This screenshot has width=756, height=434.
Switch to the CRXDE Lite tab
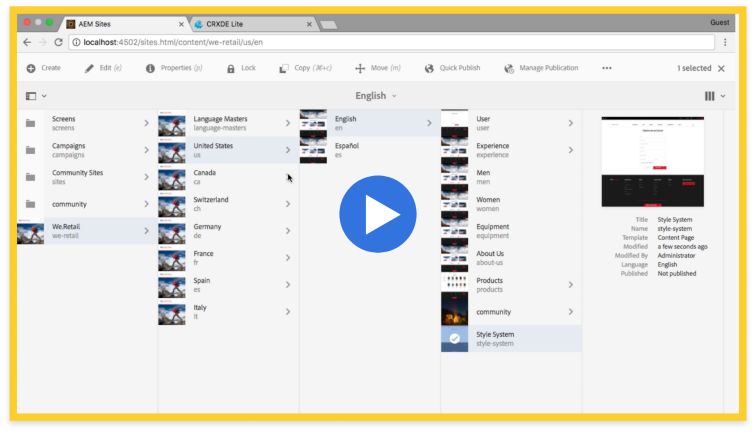click(x=253, y=24)
